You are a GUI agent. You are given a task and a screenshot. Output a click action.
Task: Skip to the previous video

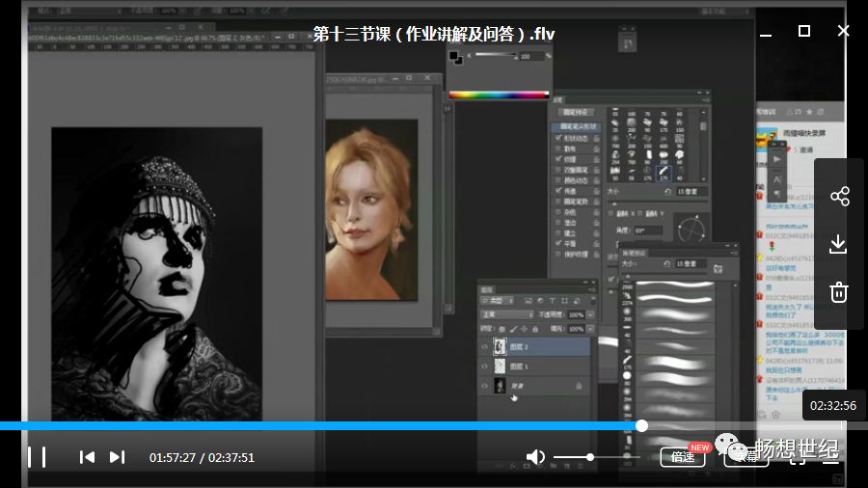(x=87, y=457)
